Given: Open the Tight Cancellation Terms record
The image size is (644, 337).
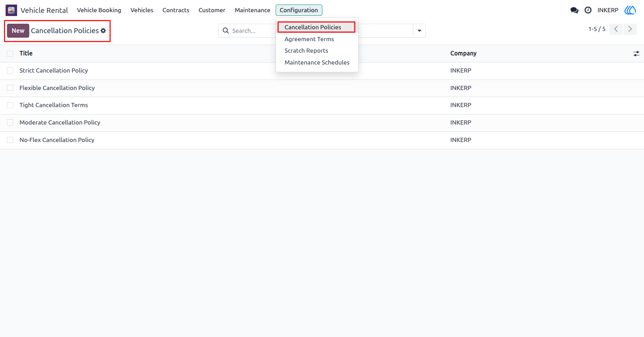Looking at the screenshot, I should click(x=54, y=105).
